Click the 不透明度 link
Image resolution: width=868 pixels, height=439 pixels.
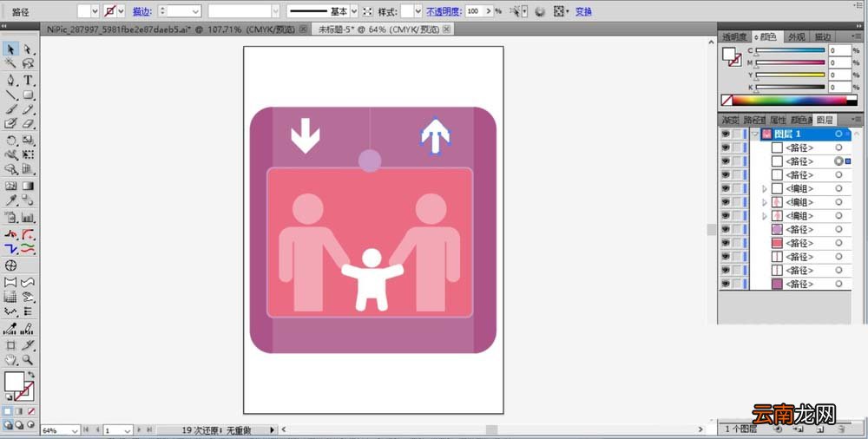point(444,11)
